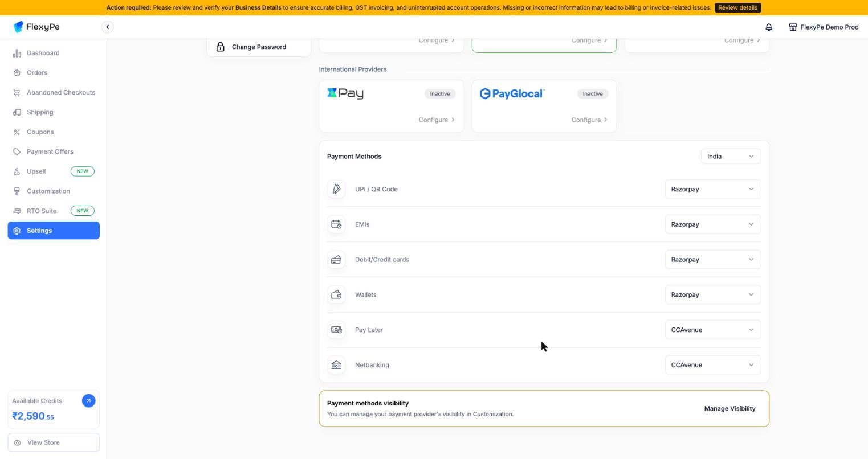Screen dimensions: 868x459
Task: Click Configure on the XPay card
Action: (437, 120)
